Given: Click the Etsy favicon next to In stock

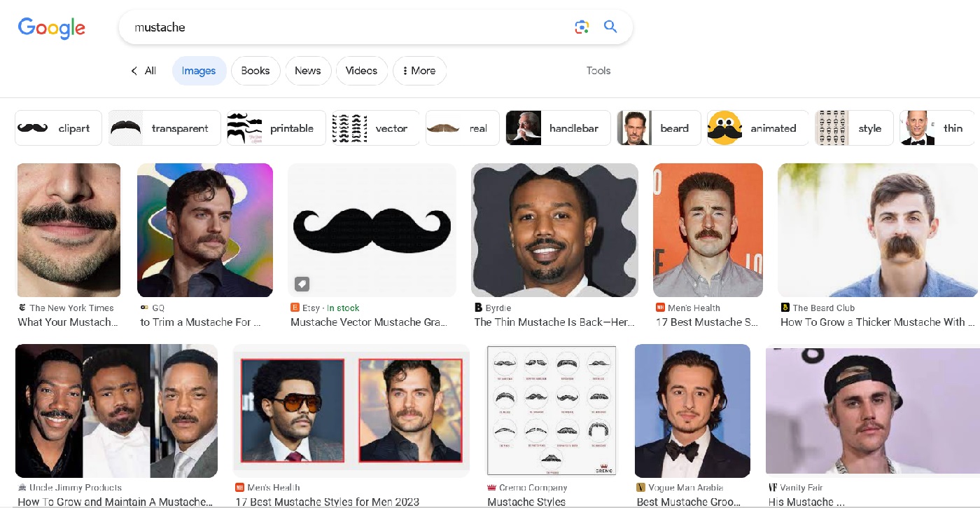Looking at the screenshot, I should (293, 307).
